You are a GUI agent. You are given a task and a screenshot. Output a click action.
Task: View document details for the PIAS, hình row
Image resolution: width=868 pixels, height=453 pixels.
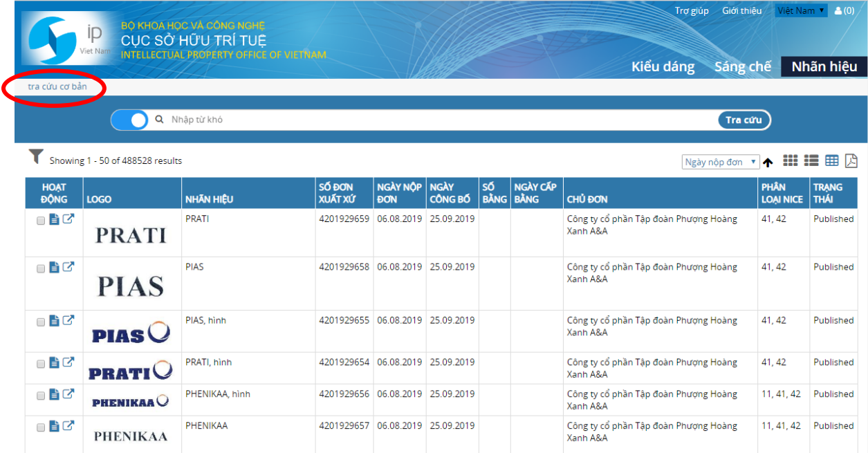54,320
